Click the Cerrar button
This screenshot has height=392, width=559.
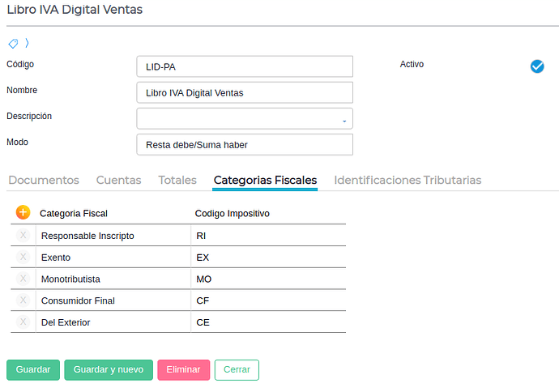pos(237,370)
